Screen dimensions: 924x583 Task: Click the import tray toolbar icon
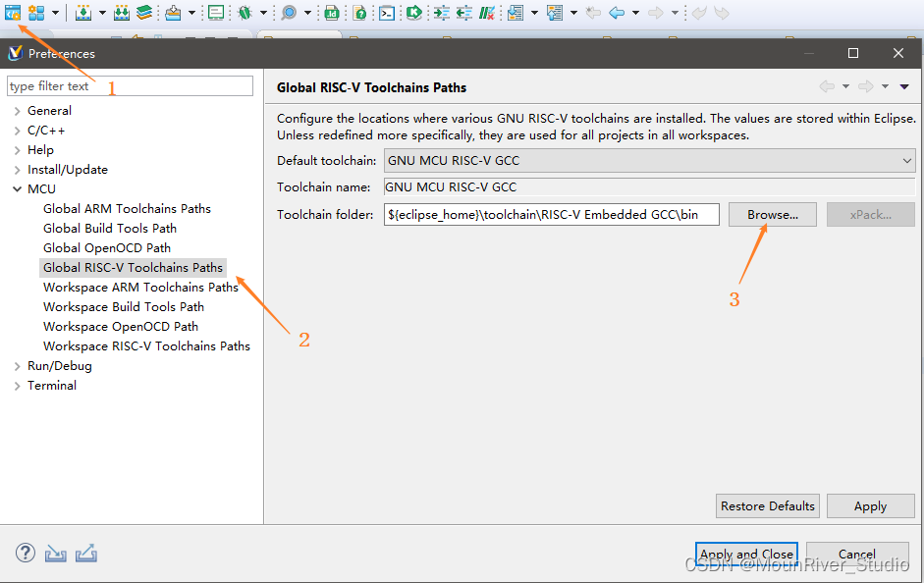click(173, 13)
